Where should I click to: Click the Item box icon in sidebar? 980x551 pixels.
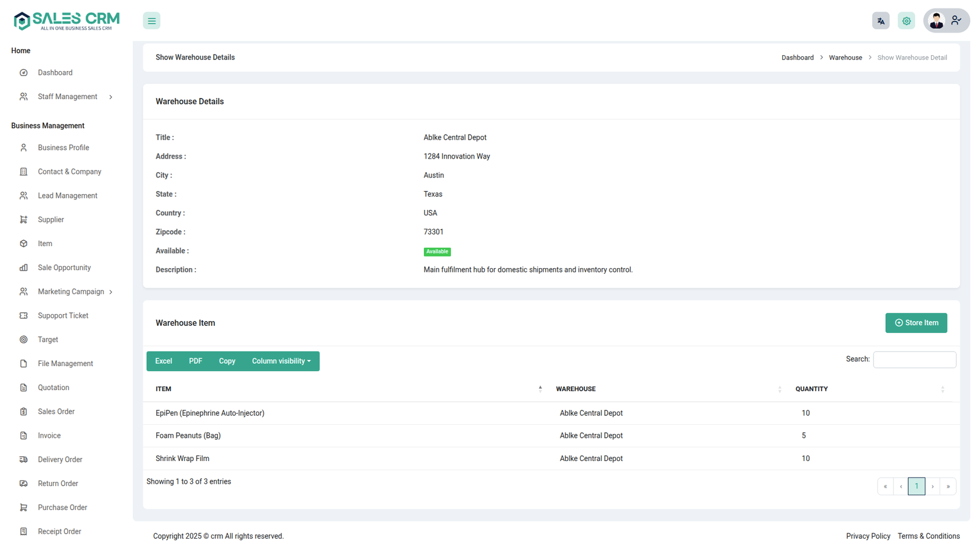pyautogui.click(x=23, y=244)
